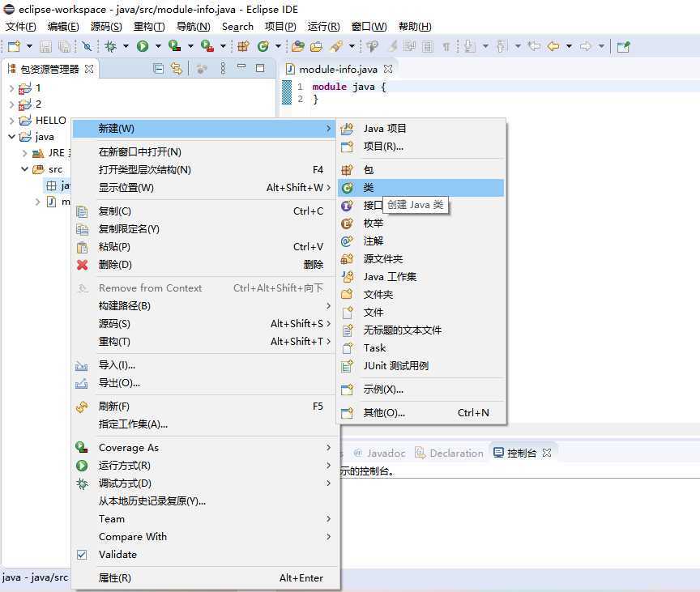Expand project 2 in tree
700x592 pixels.
(11, 104)
